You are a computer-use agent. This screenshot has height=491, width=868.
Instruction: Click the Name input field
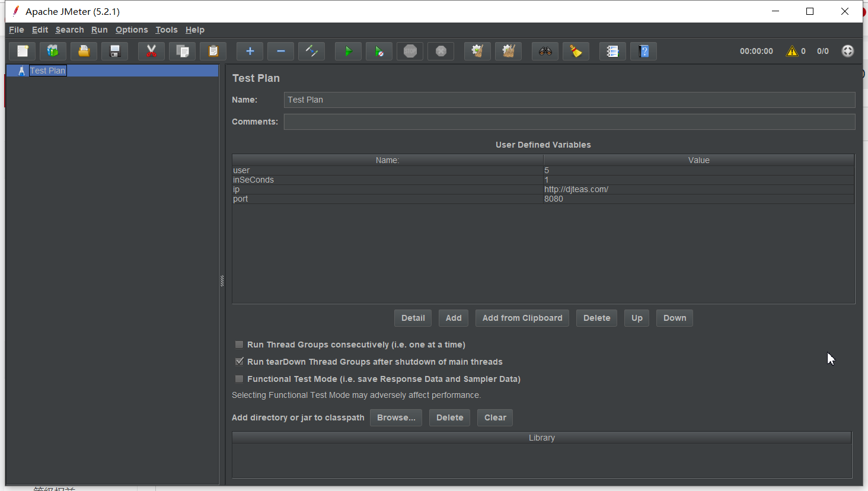569,100
